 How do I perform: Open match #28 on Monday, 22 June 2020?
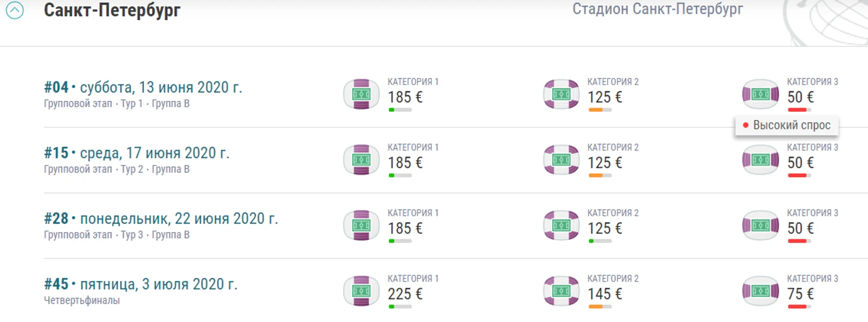pos(161,219)
